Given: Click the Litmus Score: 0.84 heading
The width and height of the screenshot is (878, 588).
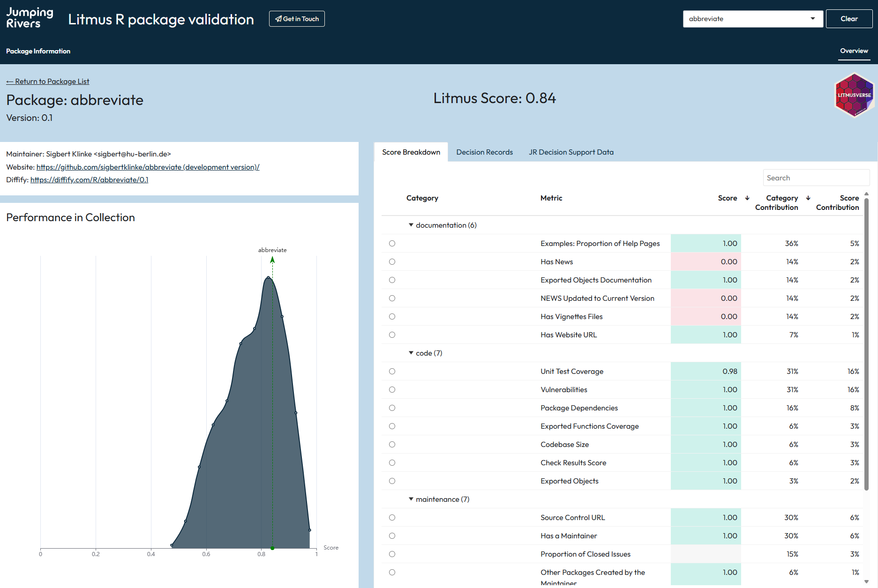Looking at the screenshot, I should point(495,98).
